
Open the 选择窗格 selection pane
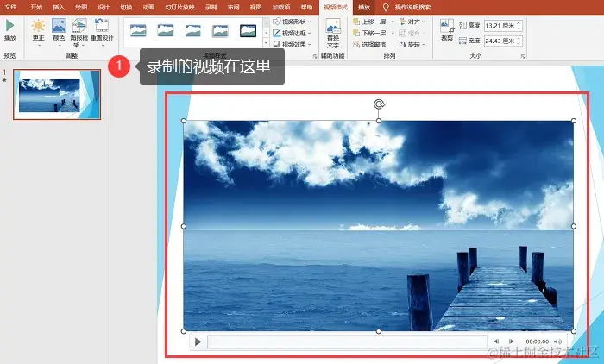[370, 45]
